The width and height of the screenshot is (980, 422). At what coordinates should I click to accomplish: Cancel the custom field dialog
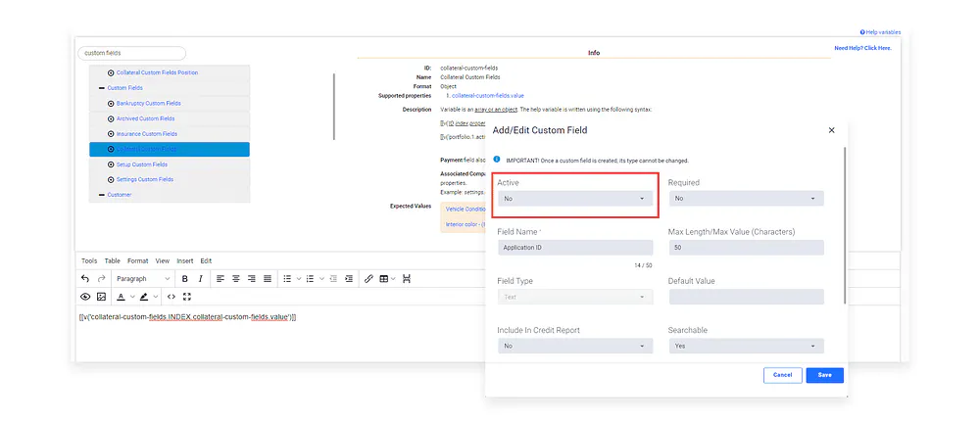pos(782,375)
